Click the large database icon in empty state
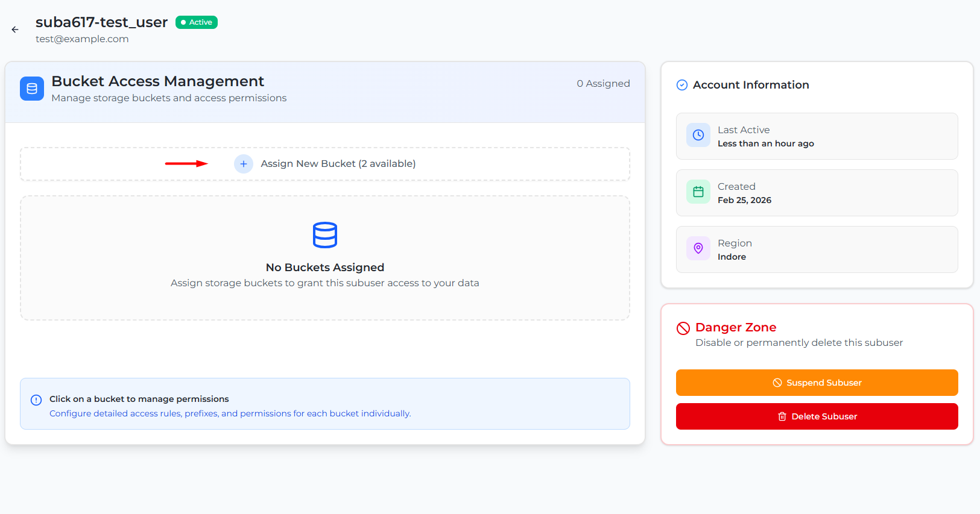 (x=325, y=235)
